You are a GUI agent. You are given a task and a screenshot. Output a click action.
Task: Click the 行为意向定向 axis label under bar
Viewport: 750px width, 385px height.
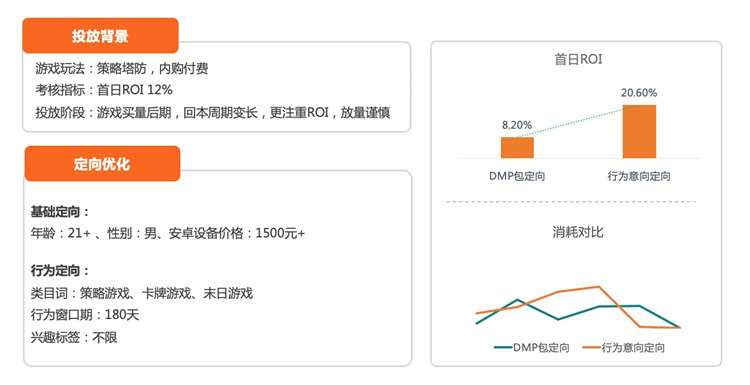click(x=639, y=176)
